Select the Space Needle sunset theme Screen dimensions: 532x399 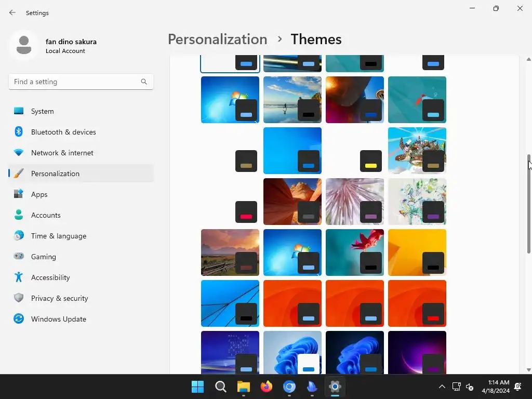(x=354, y=100)
